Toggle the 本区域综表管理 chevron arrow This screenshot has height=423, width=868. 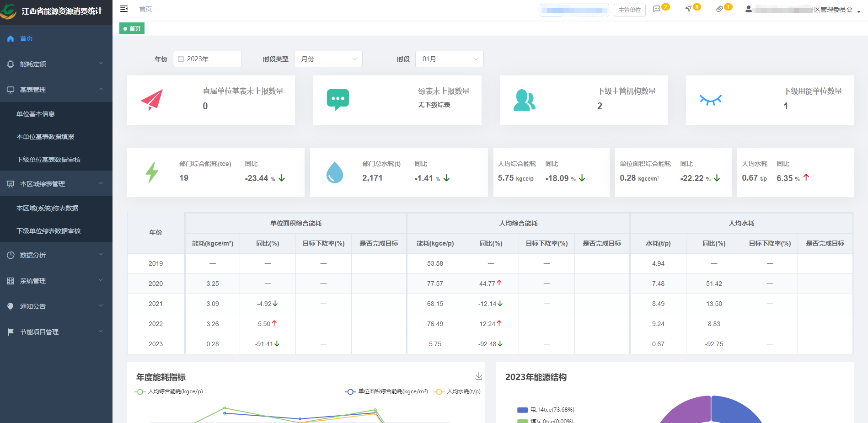101,183
